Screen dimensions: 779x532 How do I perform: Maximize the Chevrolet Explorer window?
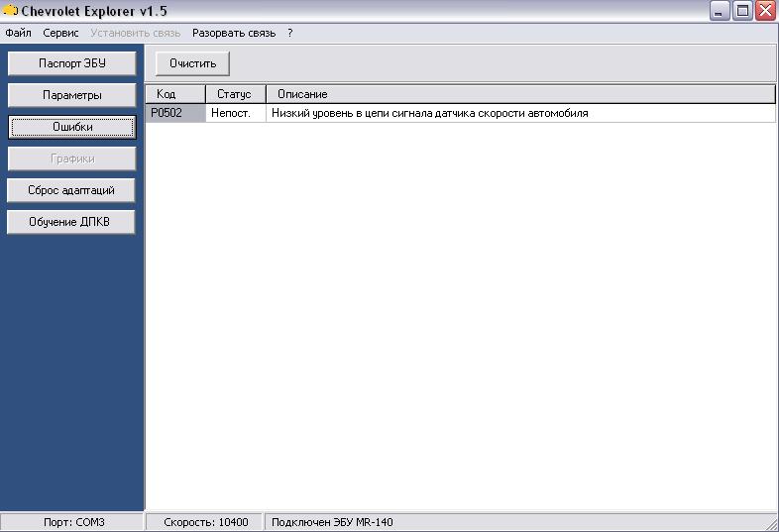[x=742, y=11]
